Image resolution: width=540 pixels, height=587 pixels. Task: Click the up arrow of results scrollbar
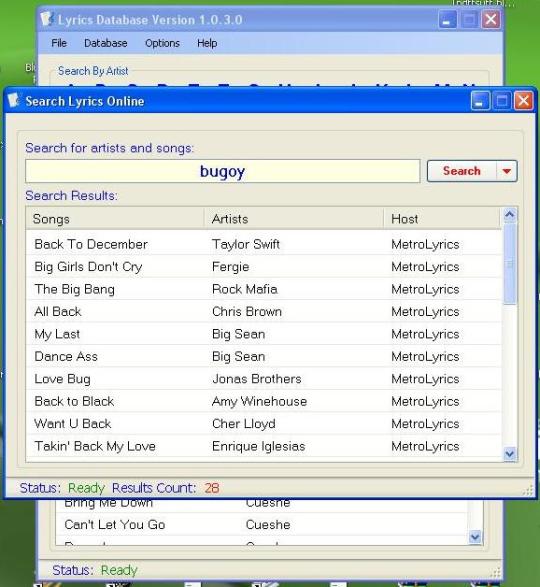(510, 215)
